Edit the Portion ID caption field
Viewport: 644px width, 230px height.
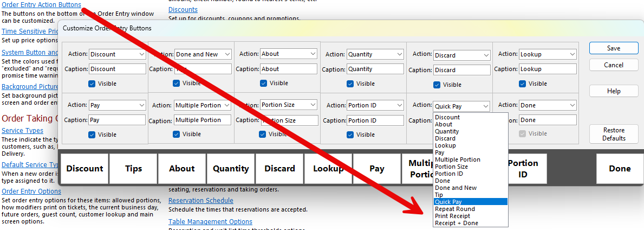point(375,120)
